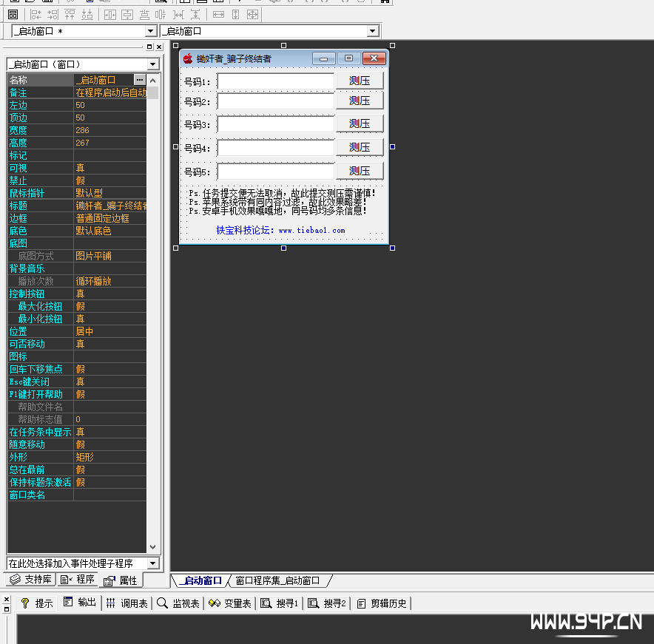Screen dimensions: 654x644
Task: Switch to the 支持库 panel tab
Action: 31,580
